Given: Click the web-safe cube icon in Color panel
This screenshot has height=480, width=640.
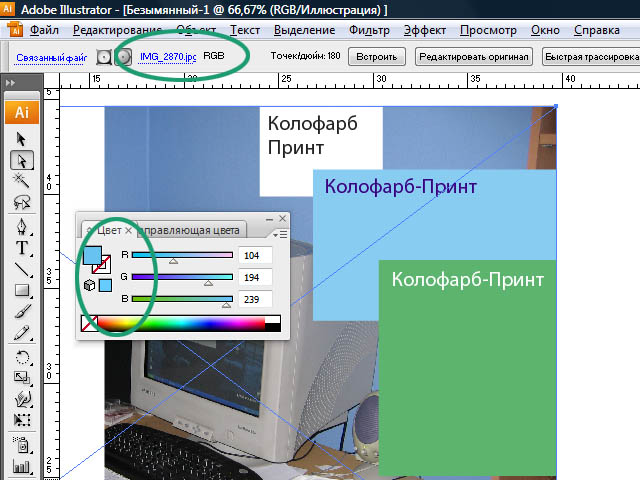Looking at the screenshot, I should coord(89,285).
